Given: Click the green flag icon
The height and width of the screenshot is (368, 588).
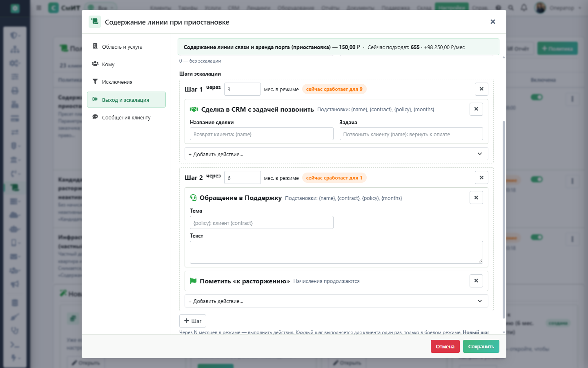Looking at the screenshot, I should click(x=193, y=281).
